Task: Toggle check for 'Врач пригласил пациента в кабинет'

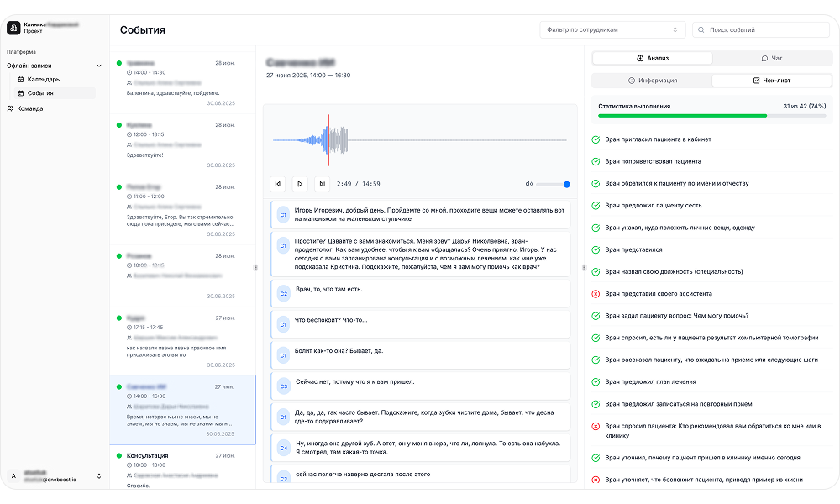Action: (x=596, y=139)
